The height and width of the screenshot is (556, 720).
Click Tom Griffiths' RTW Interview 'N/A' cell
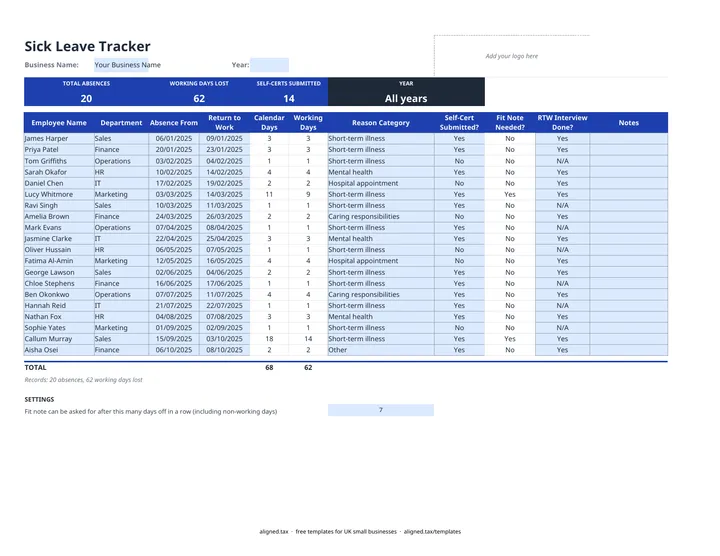[x=562, y=161]
